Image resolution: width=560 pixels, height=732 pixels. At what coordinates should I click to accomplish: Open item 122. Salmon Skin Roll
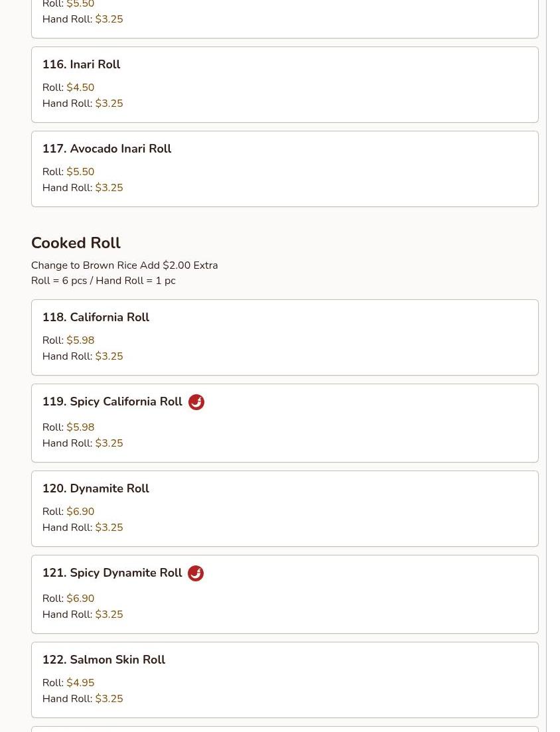[104, 660]
